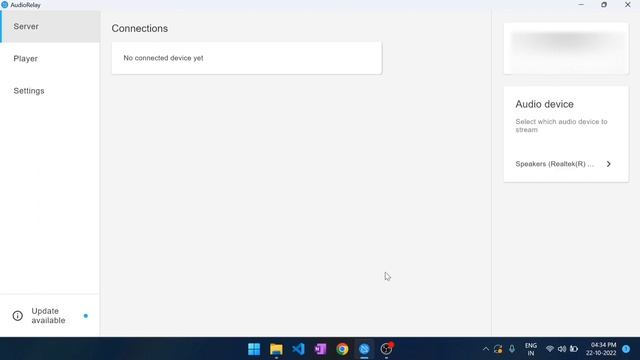Screen dimensions: 640x360
Task: Click the battery tray icon
Action: click(x=574, y=349)
